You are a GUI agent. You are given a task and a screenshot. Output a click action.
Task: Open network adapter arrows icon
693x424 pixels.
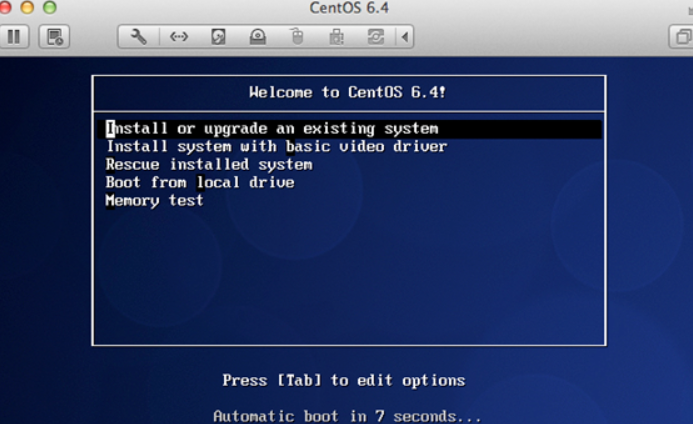coord(179,37)
